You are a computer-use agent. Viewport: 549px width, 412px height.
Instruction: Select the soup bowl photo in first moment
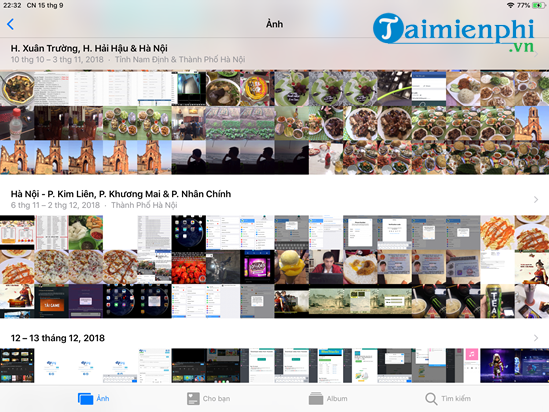click(x=17, y=89)
